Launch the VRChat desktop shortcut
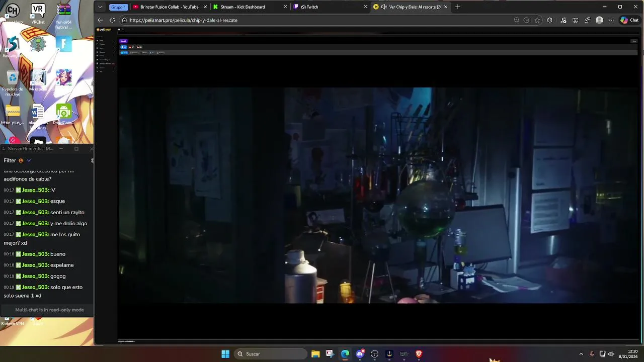Screen dimensions: 644x362 click(38, 14)
